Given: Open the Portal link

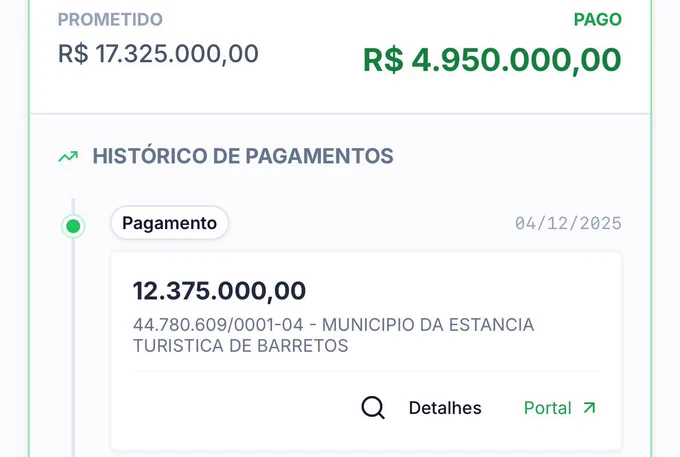Looking at the screenshot, I should tap(547, 408).
